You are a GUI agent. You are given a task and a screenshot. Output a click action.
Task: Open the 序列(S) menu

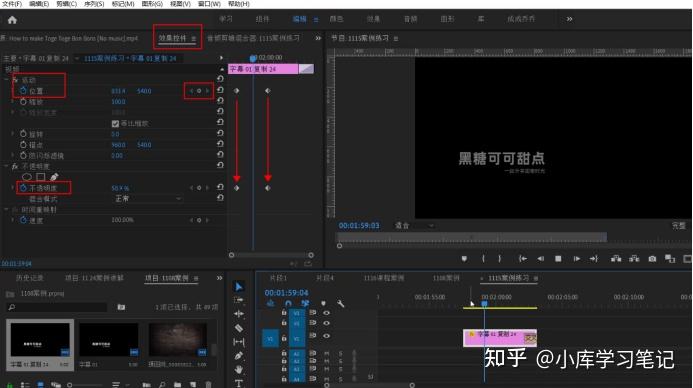pos(94,4)
